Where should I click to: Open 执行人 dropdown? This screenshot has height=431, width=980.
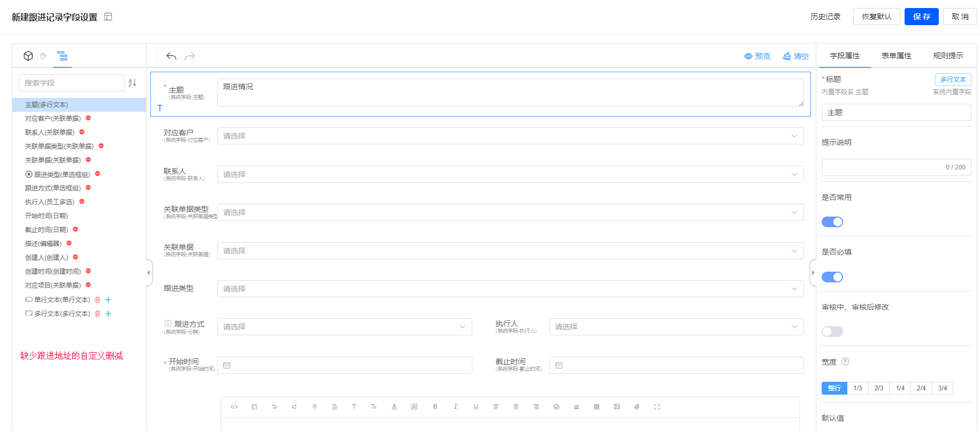[677, 327]
